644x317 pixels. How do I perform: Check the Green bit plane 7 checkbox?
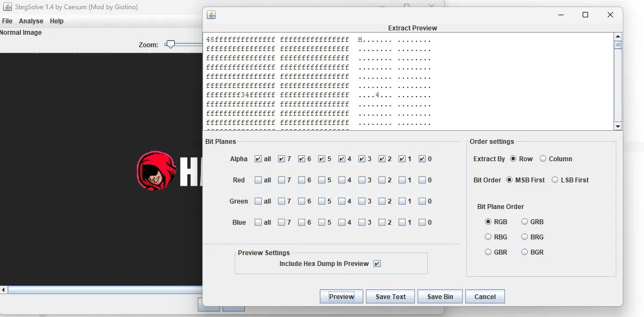281,201
